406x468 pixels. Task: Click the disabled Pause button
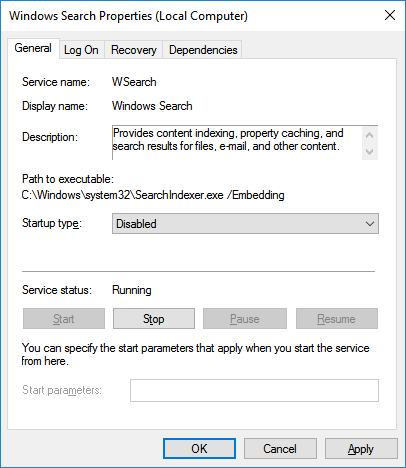tap(245, 319)
